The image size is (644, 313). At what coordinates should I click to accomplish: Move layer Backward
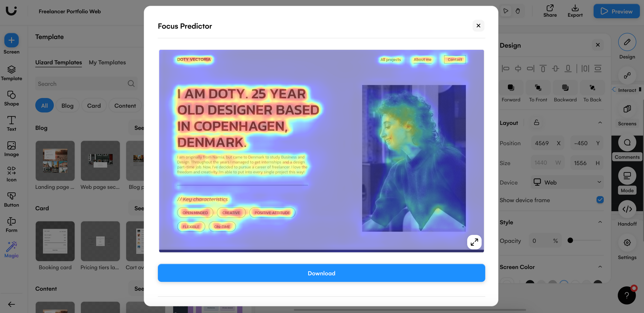pos(565,92)
